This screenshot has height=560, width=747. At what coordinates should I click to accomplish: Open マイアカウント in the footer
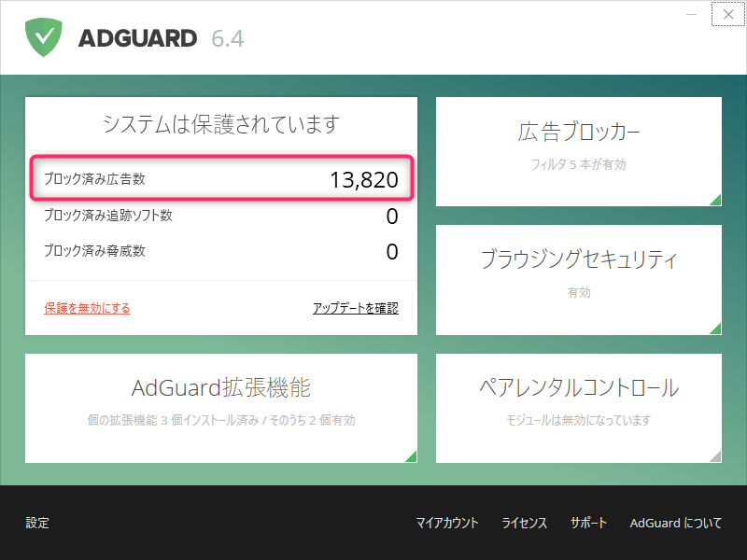pyautogui.click(x=447, y=523)
